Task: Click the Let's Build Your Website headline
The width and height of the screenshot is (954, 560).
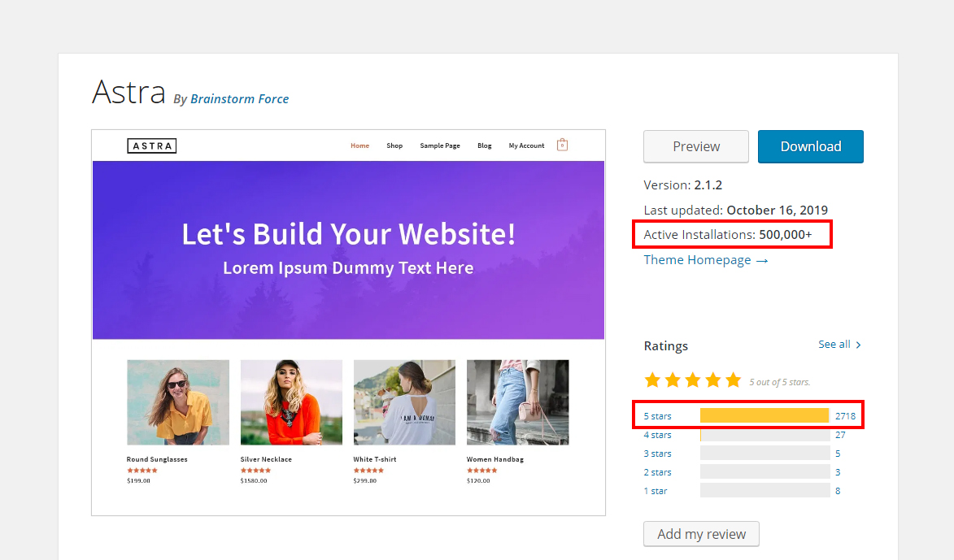Action: coord(349,234)
